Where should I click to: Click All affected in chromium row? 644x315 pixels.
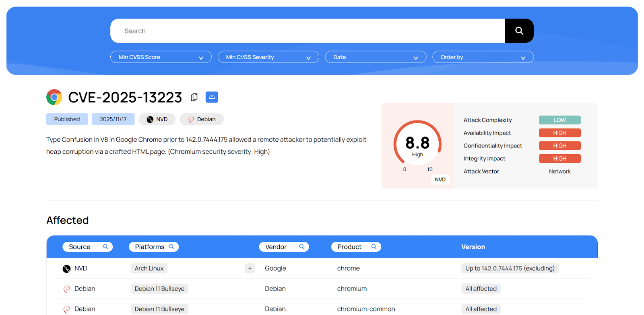coord(481,289)
